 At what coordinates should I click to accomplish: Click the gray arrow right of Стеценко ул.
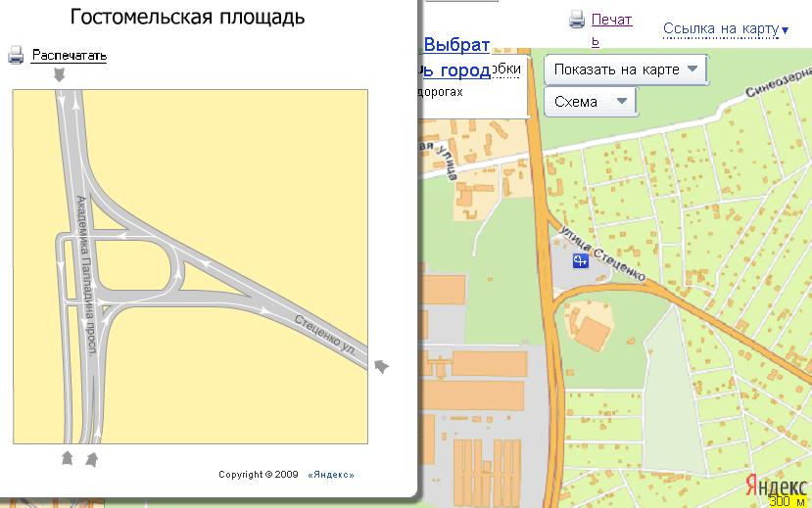pos(381,366)
